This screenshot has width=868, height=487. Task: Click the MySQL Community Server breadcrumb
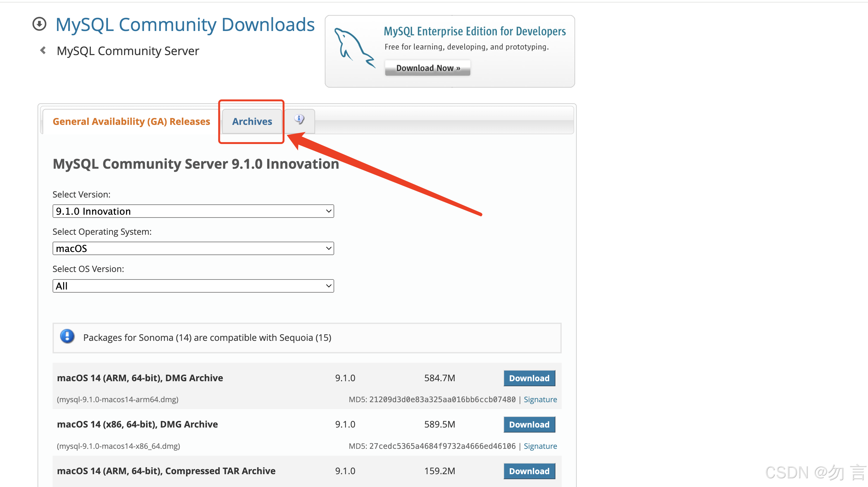pos(128,51)
